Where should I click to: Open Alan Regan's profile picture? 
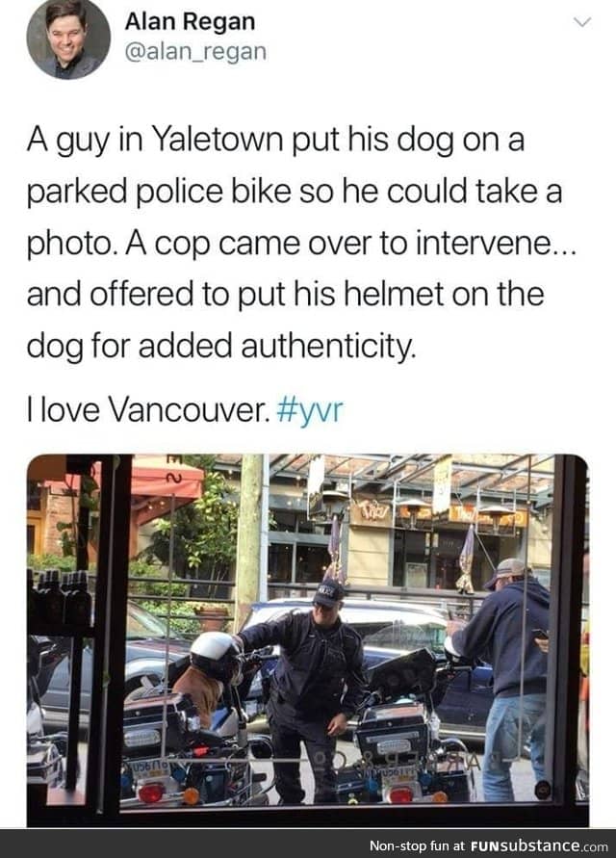(68, 39)
